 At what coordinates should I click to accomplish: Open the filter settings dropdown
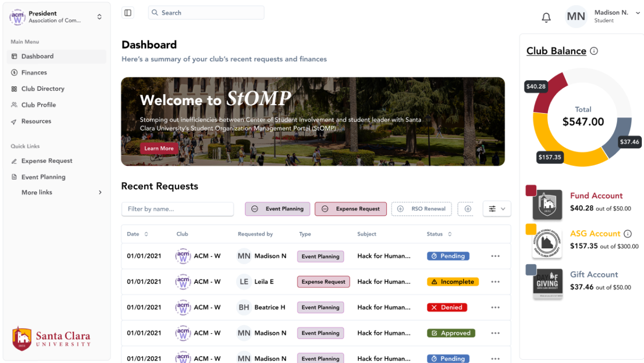coord(497,209)
